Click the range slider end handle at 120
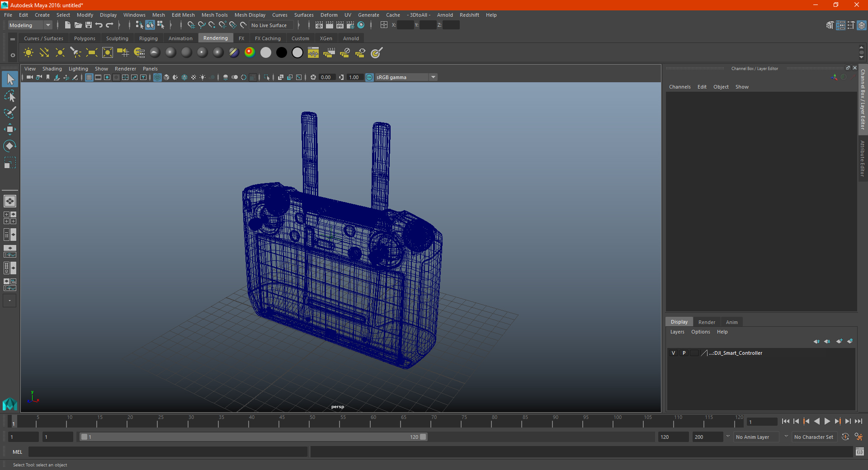Image resolution: width=868 pixels, height=470 pixels. pyautogui.click(x=423, y=437)
